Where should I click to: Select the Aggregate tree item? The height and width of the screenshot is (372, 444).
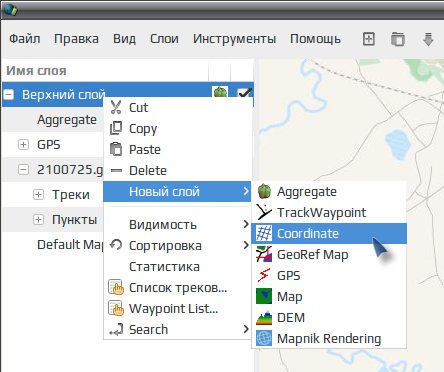point(67,120)
